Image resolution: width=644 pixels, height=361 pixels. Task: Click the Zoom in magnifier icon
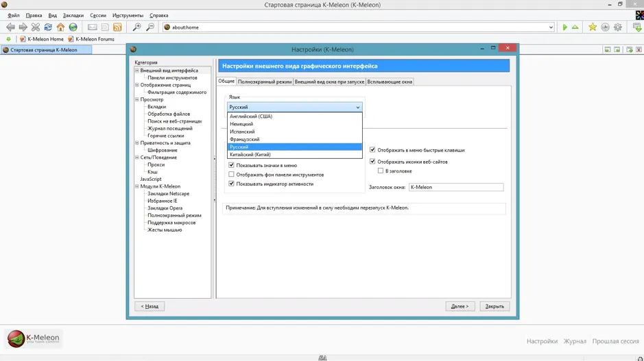(x=136, y=27)
